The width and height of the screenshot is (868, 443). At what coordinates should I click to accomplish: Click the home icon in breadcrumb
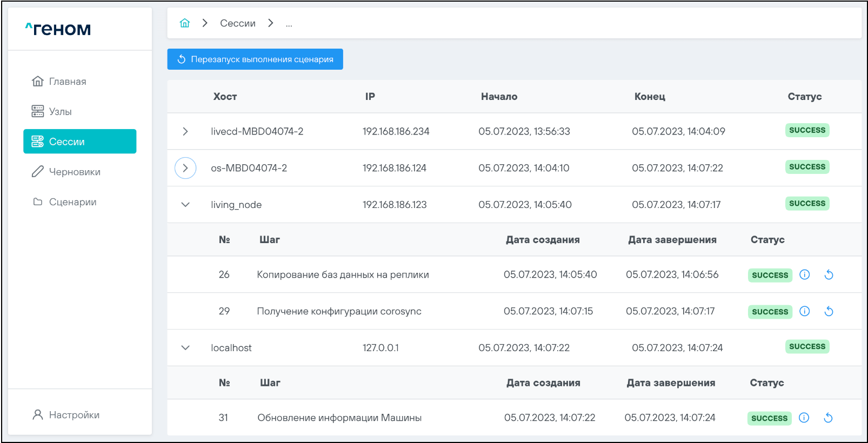[185, 23]
